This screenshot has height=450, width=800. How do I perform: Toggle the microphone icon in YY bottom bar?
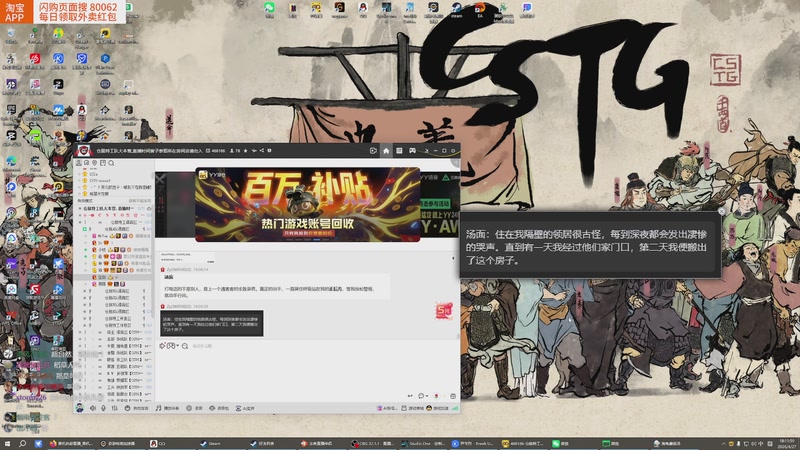click(104, 408)
